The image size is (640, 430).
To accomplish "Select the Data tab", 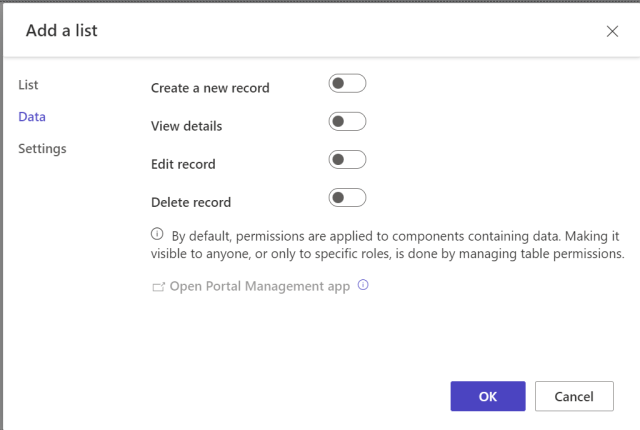I will pyautogui.click(x=32, y=117).
